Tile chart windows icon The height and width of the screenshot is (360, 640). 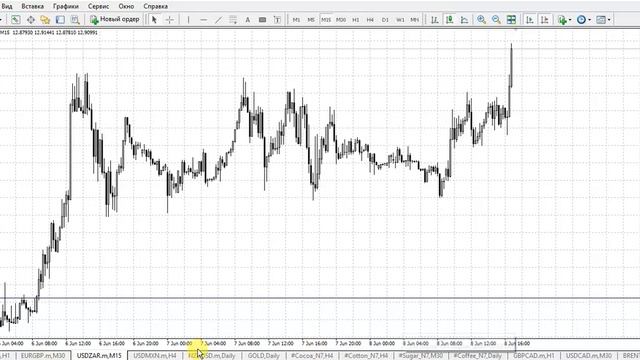click(511, 20)
